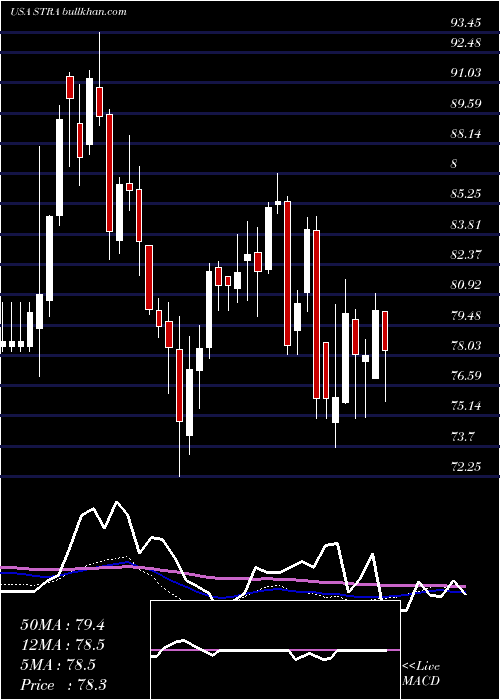Click the 88.14 price axis label
Viewport: 500px width, 700px height.
(466, 133)
